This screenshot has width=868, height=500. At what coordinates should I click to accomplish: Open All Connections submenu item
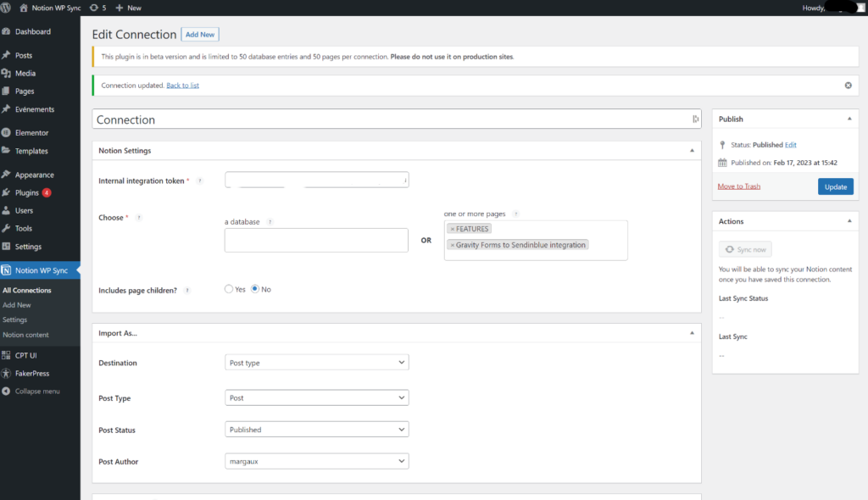click(x=27, y=291)
